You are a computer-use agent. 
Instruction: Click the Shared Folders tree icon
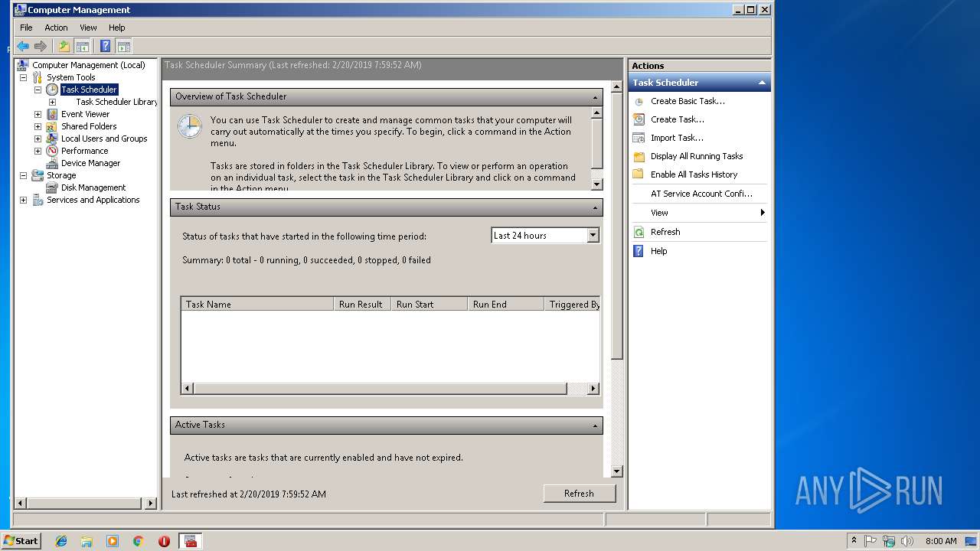(52, 126)
